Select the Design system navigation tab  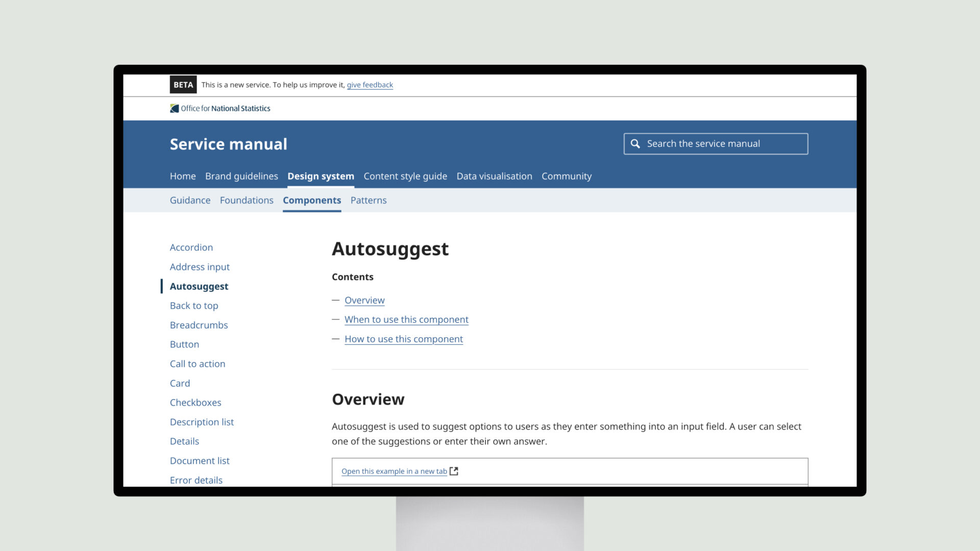pos(321,176)
